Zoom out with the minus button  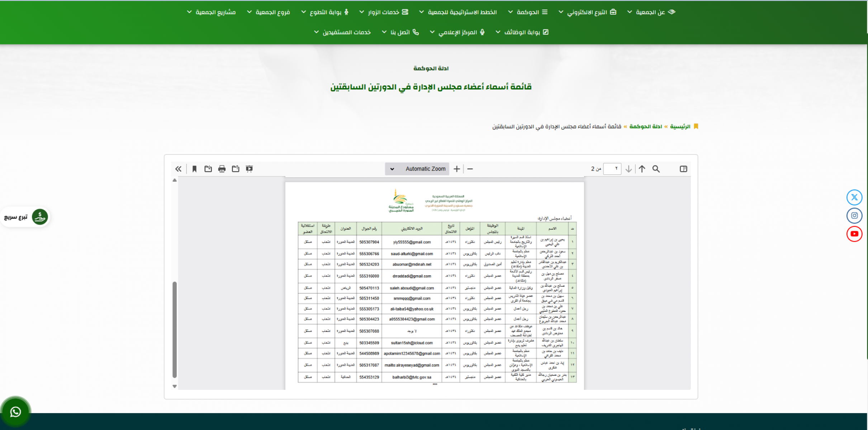pyautogui.click(x=470, y=169)
